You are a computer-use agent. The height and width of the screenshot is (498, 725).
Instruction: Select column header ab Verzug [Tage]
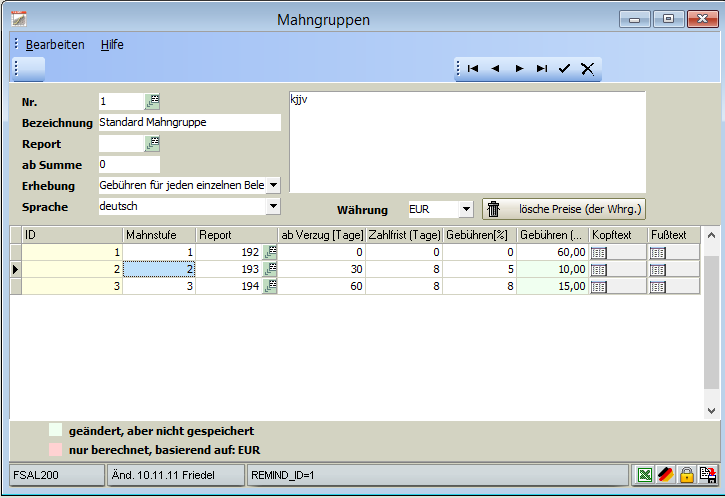322,235
